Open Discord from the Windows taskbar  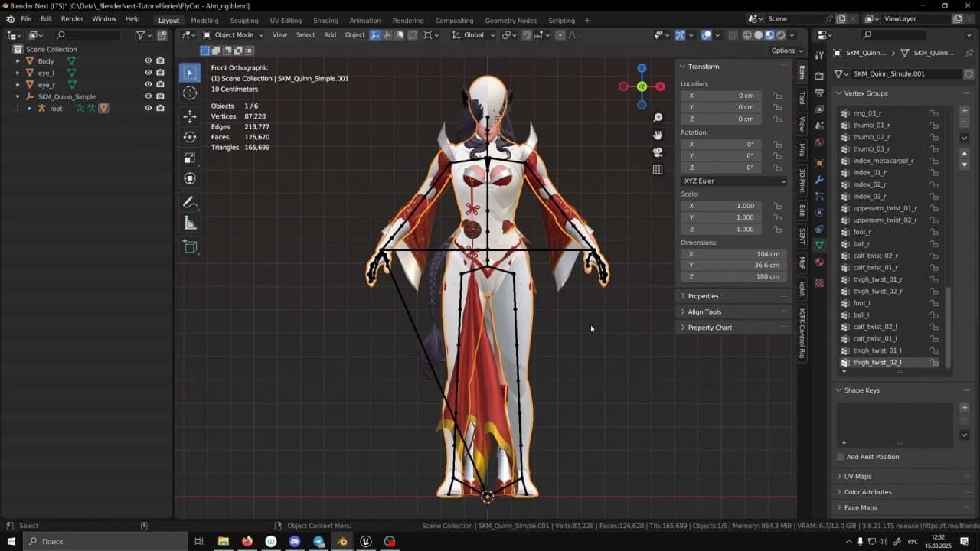point(295,542)
